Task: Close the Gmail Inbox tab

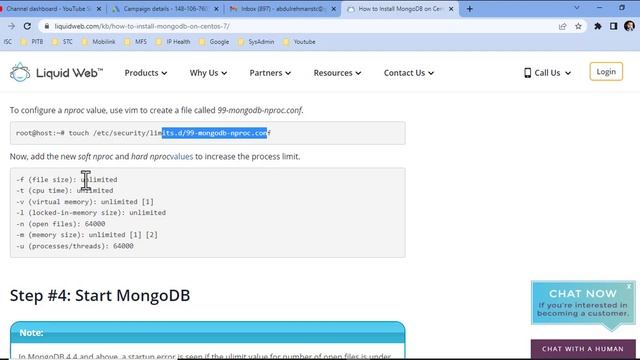Action: (333, 9)
